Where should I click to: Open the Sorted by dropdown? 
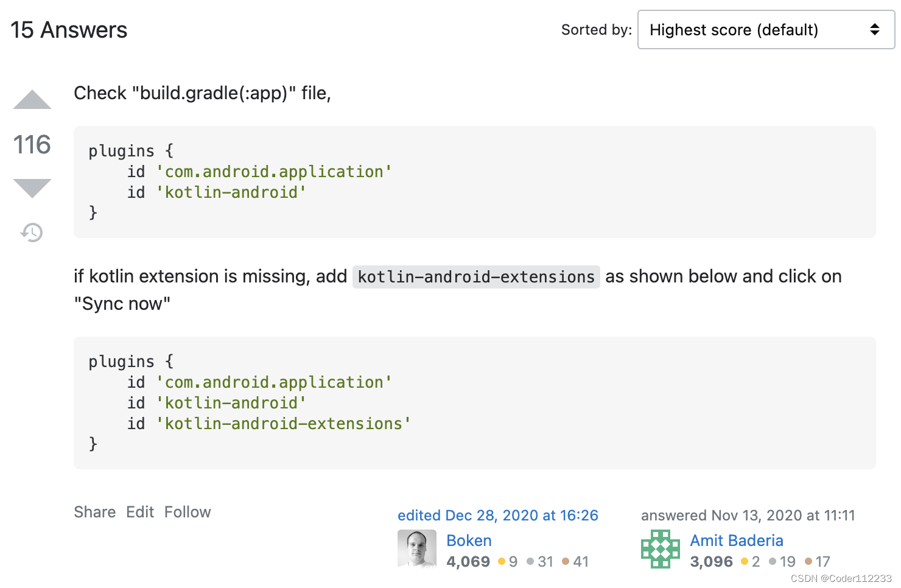[766, 29]
